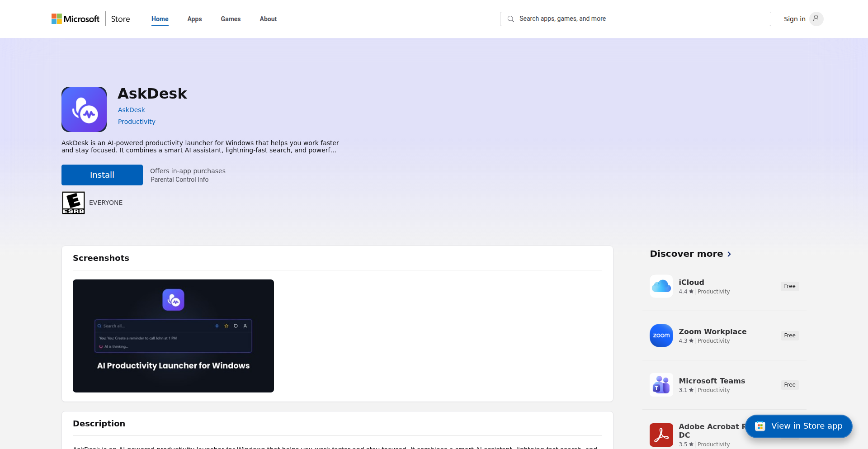Click the Zoom Workplace 4.3 star rating

[x=686, y=341]
